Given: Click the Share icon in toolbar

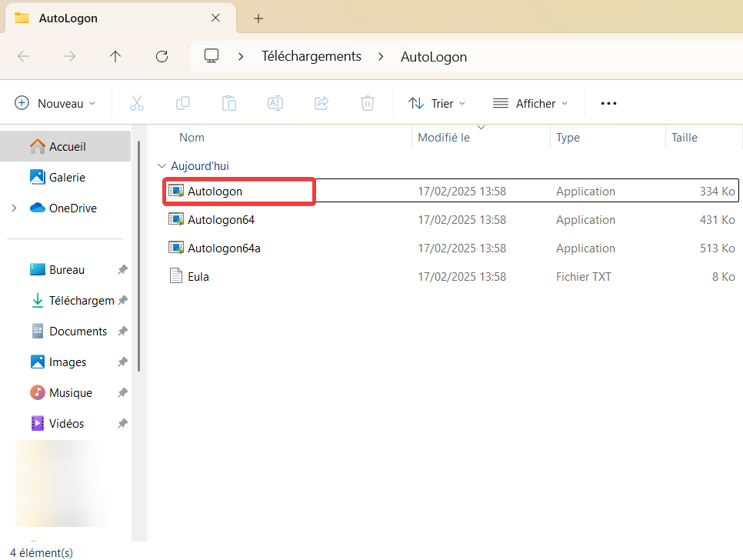Looking at the screenshot, I should [322, 103].
